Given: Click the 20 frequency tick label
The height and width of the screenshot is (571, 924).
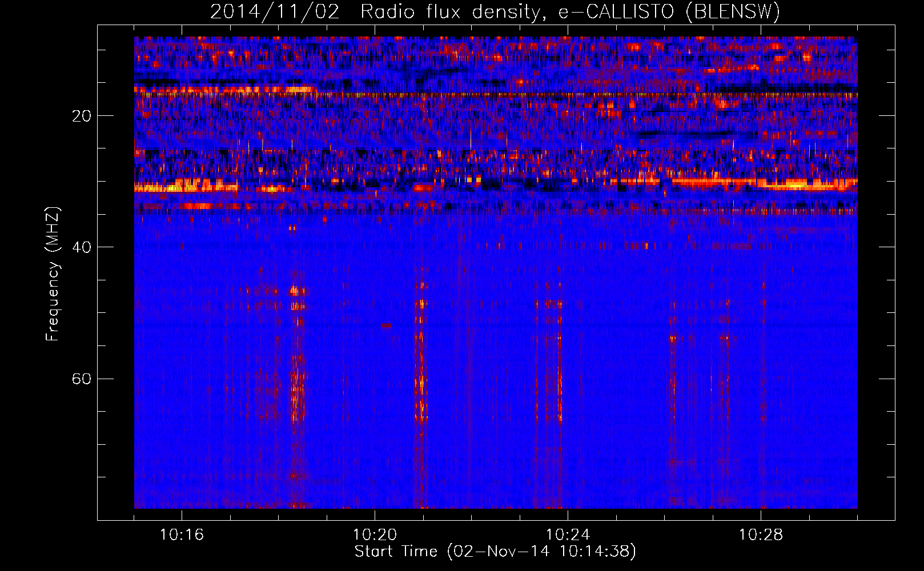Looking at the screenshot, I should (82, 116).
